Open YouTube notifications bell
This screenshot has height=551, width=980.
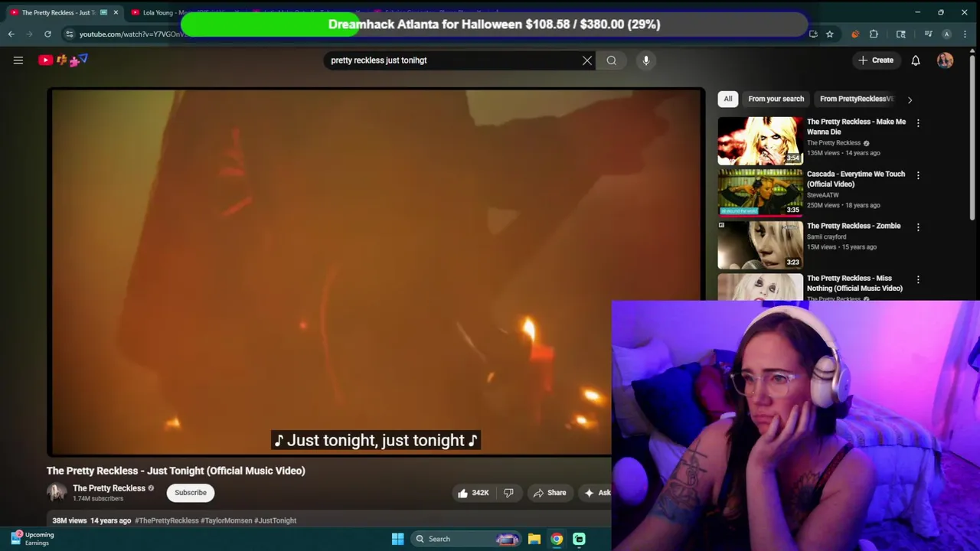916,60
